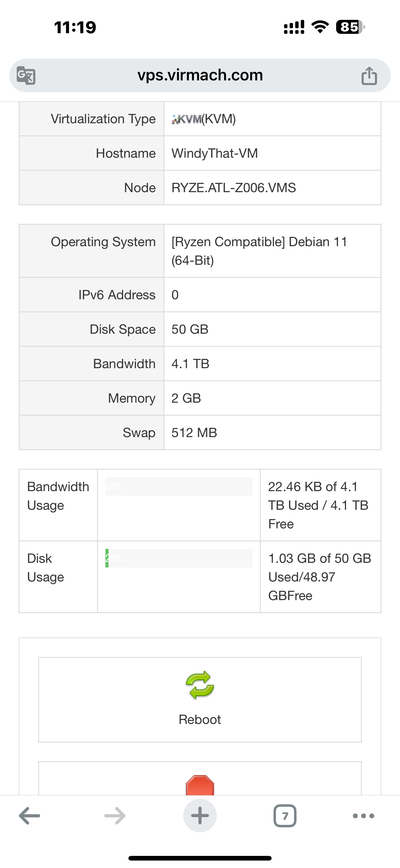Tap the KVM virtualization logo image

tap(187, 119)
